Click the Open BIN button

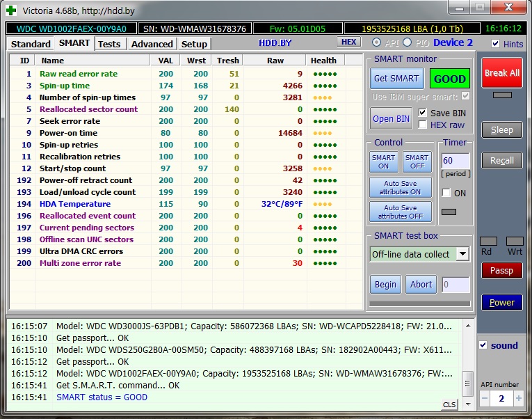392,119
